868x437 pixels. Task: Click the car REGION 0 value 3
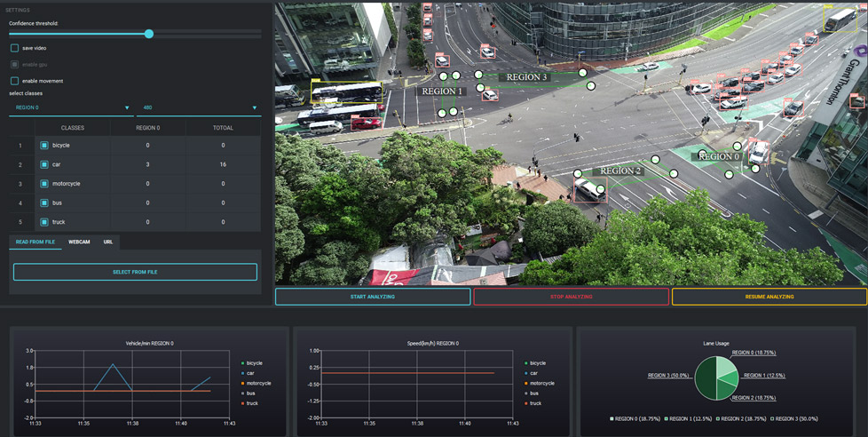click(x=148, y=164)
